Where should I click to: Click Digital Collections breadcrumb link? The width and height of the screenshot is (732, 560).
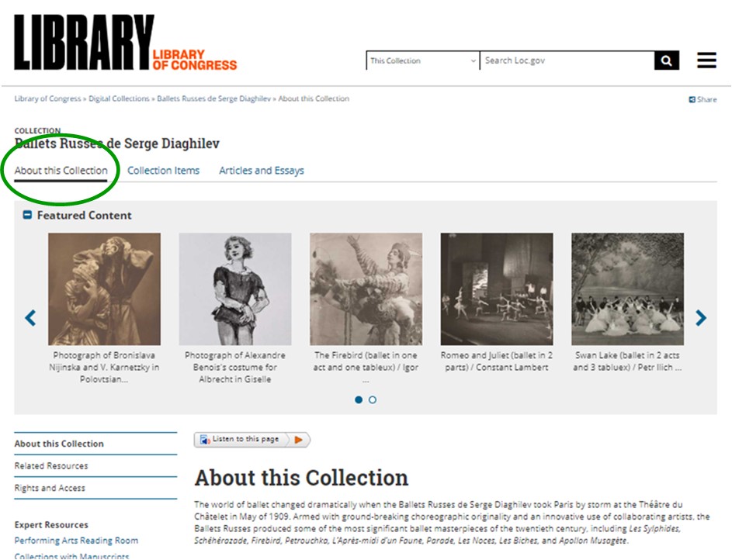(119, 99)
